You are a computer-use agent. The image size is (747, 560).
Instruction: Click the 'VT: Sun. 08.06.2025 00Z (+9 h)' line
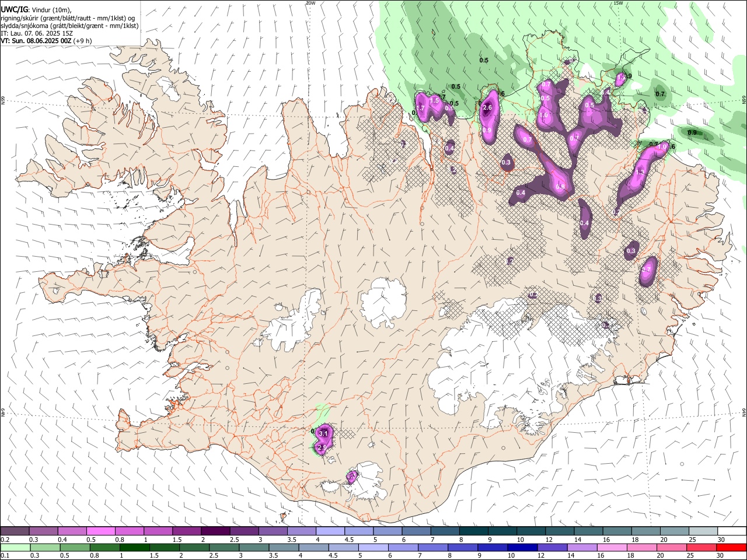pos(46,41)
